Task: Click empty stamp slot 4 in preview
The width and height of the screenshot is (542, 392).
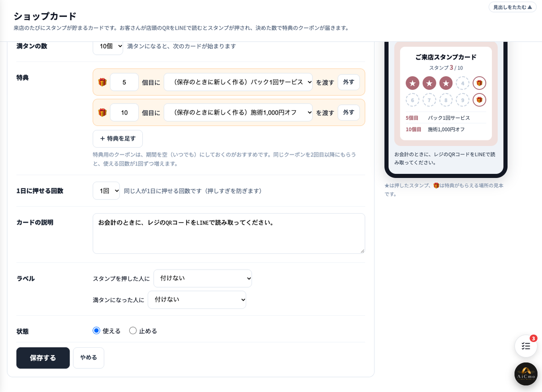Action: (x=463, y=83)
